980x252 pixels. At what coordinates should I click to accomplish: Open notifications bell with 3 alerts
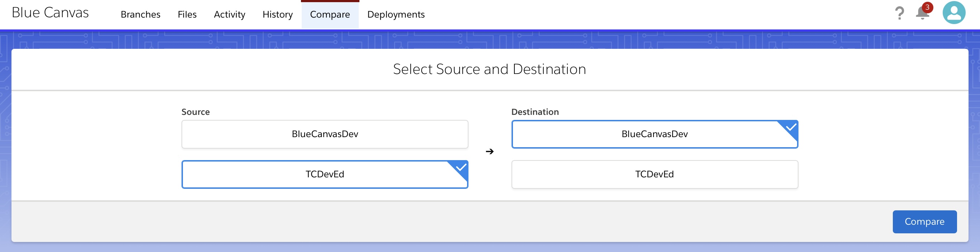click(x=924, y=11)
